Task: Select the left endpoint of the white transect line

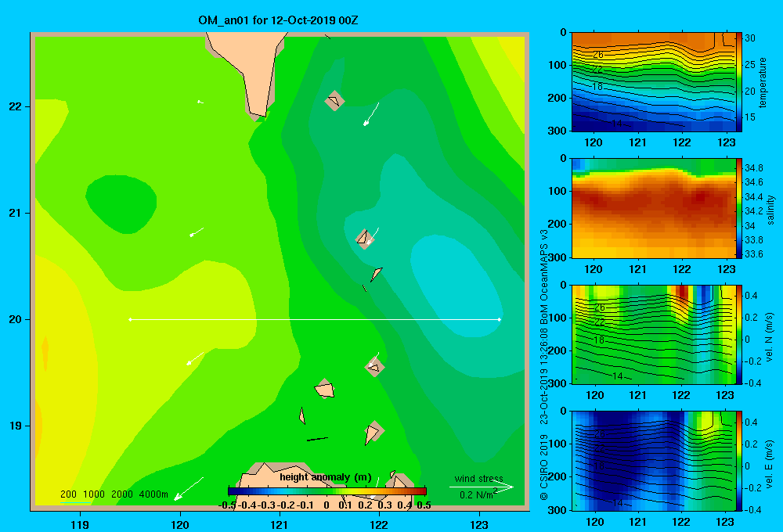Action: coord(130,319)
